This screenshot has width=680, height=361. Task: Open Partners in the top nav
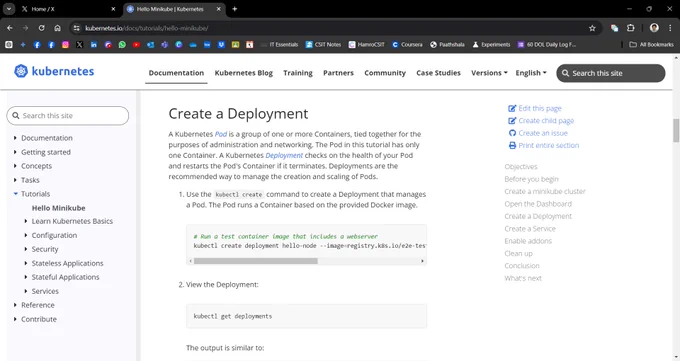click(338, 73)
